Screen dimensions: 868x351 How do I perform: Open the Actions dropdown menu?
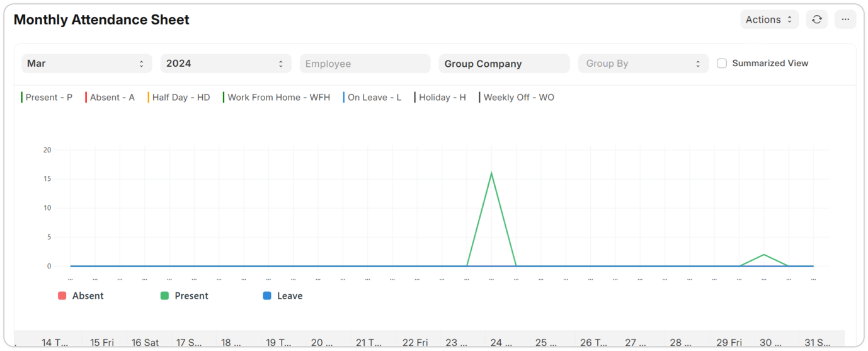[769, 20]
